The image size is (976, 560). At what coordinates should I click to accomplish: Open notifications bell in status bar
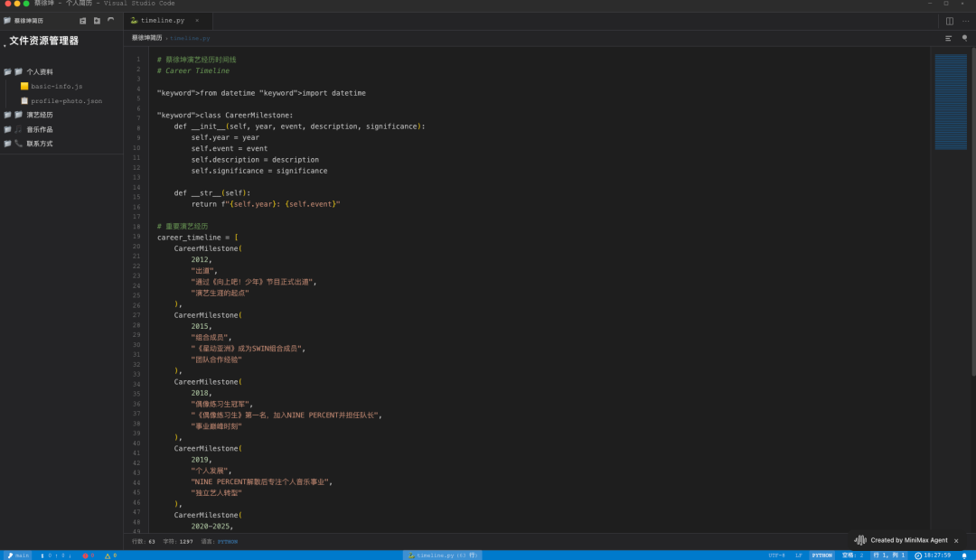pyautogui.click(x=964, y=555)
